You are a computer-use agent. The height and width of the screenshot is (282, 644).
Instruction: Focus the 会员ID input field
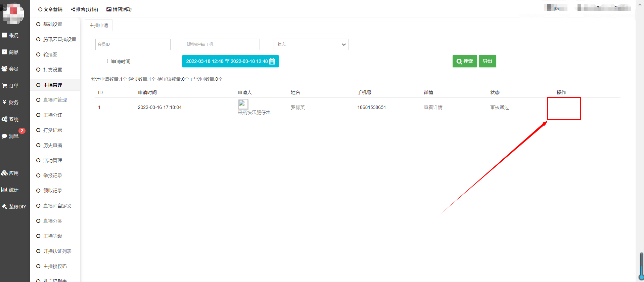tap(133, 44)
